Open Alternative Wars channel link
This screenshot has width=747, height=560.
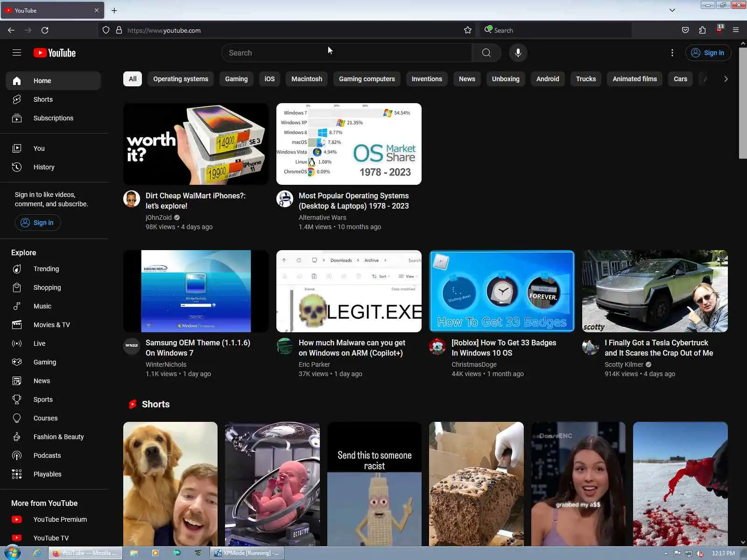click(x=323, y=217)
